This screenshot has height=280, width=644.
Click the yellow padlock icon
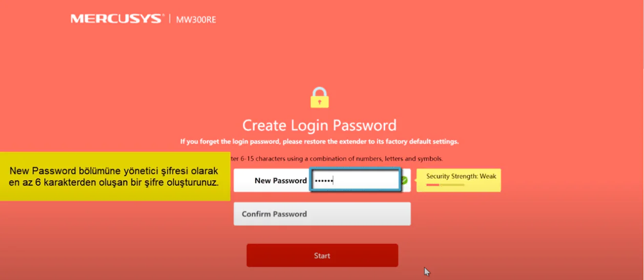click(x=320, y=97)
